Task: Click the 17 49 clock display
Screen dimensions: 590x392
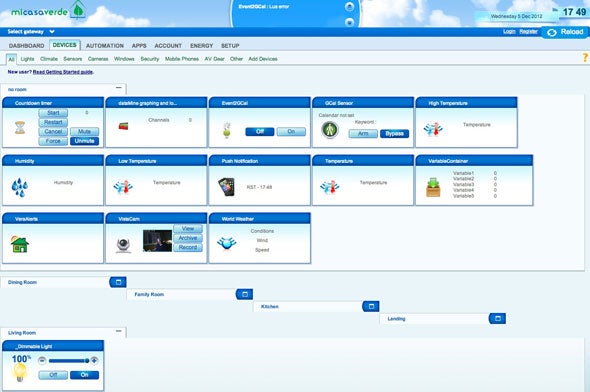Action: [574, 12]
